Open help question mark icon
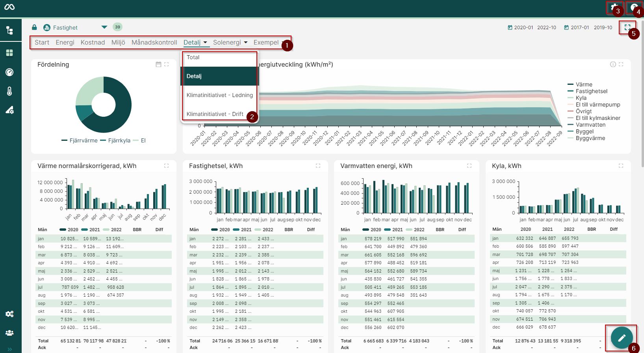Viewport: 644px width, 353px height. [634, 7]
